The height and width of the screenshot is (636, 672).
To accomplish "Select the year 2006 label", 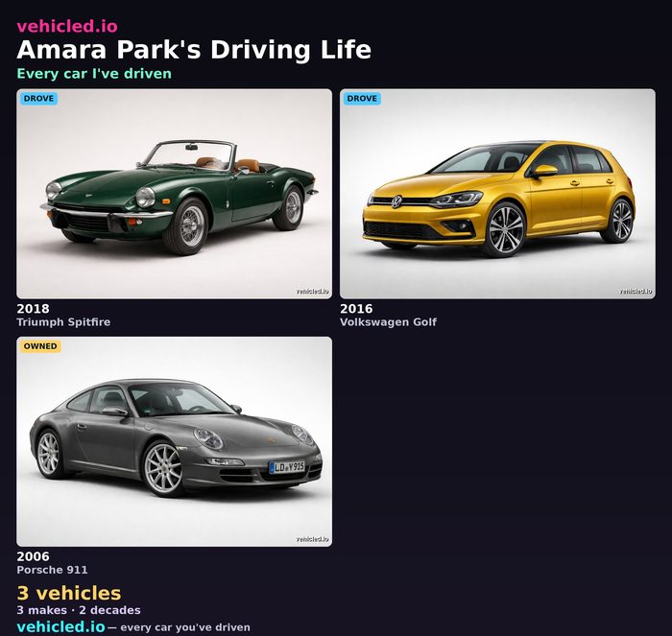I will (x=33, y=556).
